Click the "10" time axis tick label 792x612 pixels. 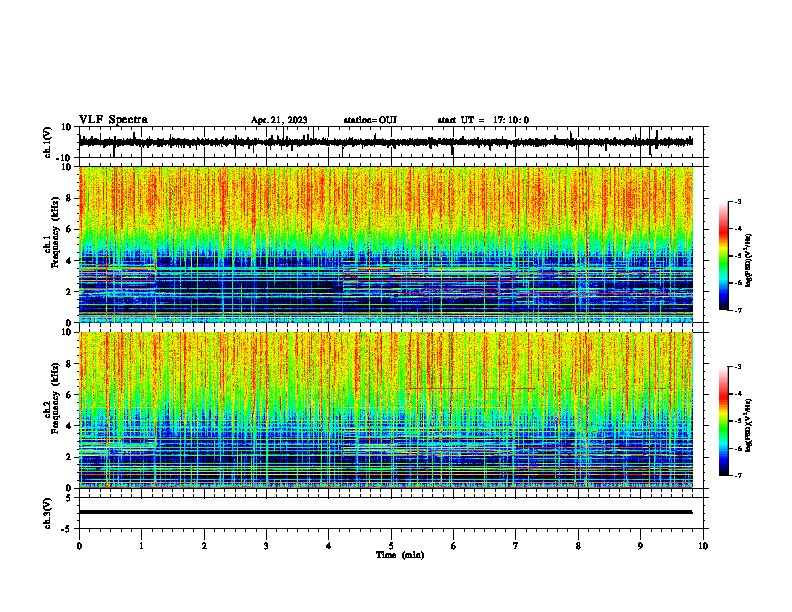point(703,546)
